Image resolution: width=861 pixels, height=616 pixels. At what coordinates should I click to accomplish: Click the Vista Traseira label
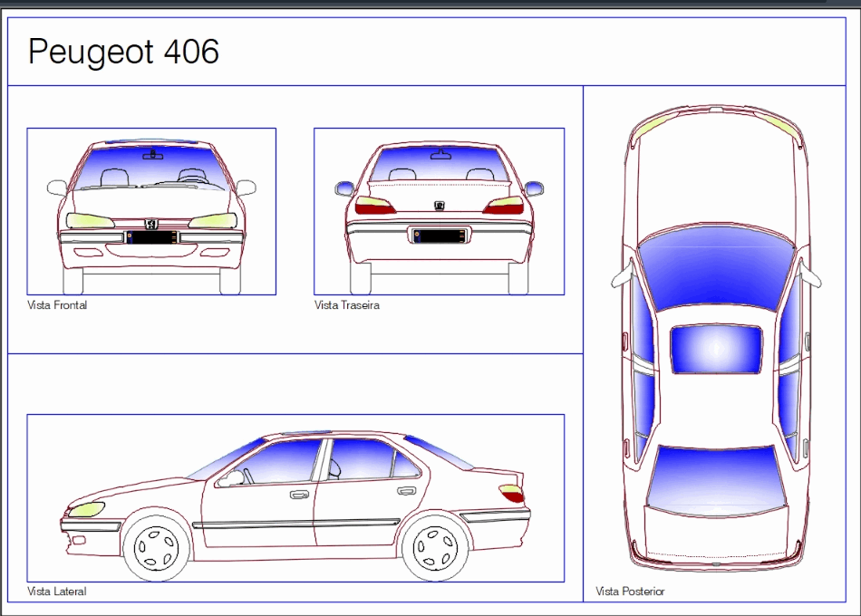[x=346, y=305]
